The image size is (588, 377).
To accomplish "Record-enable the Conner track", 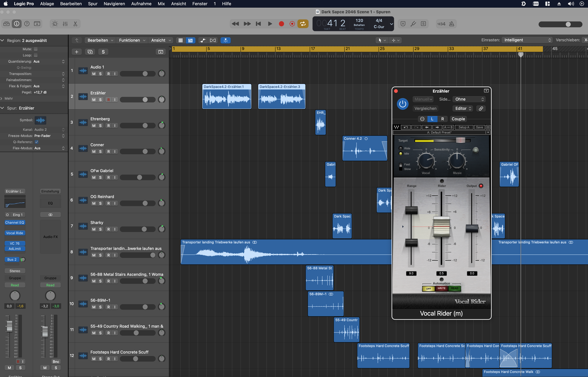I will click(x=109, y=151).
